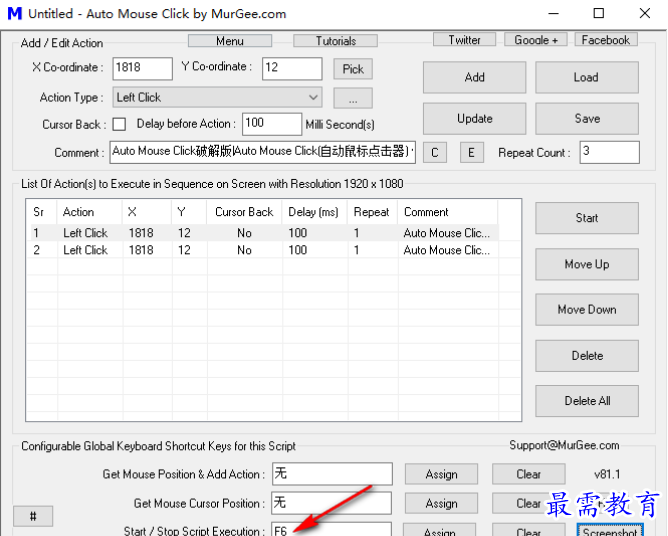Click the Comment text field

(x=262, y=152)
